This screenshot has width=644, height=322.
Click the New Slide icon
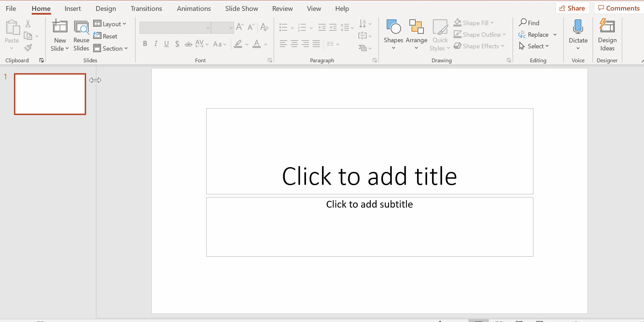[x=60, y=27]
